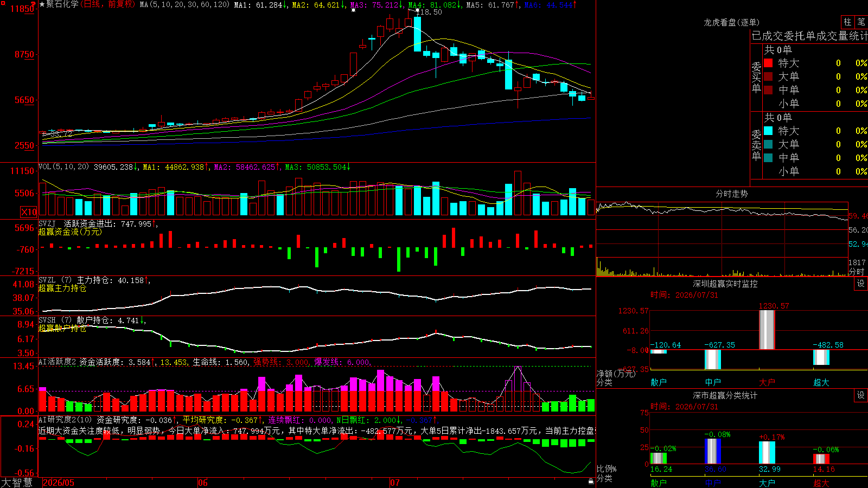Image resolution: width=868 pixels, height=488 pixels.
Task: Click the AI研究度2(10) indicator name
Action: [x=65, y=420]
